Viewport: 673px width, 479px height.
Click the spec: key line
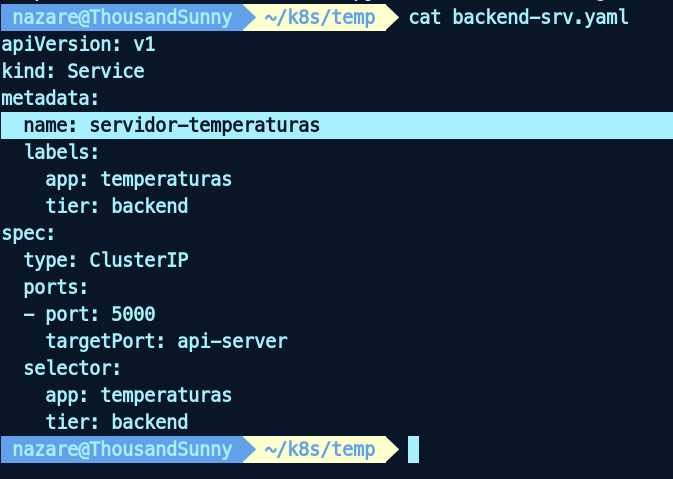[x=28, y=234]
